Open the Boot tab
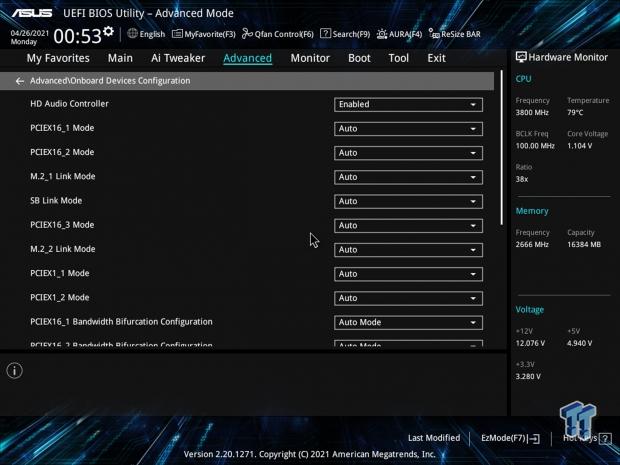Image resolution: width=620 pixels, height=465 pixels. [359, 58]
